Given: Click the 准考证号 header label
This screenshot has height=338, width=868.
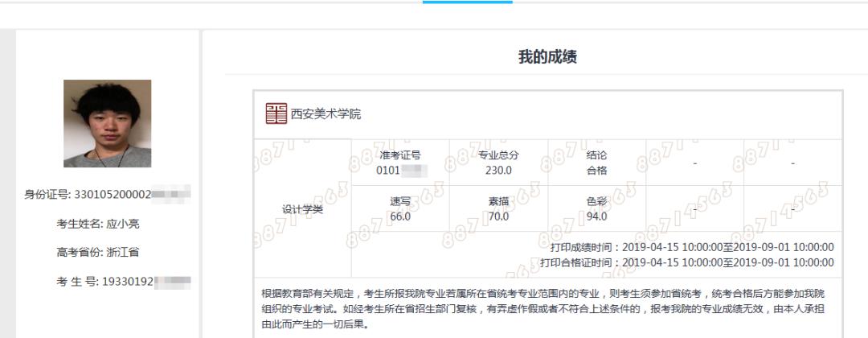Looking at the screenshot, I should tap(400, 155).
